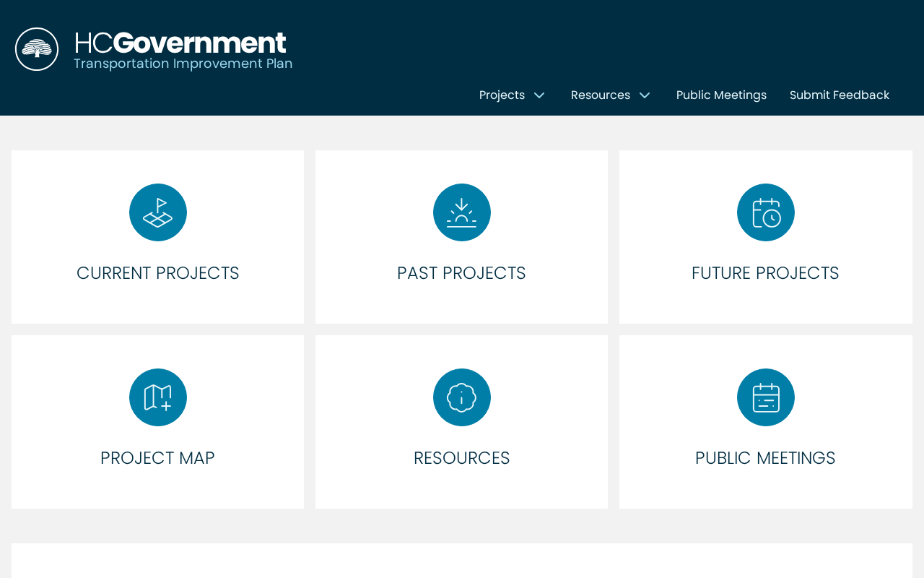Click the Current Projects flag icon
Screen dimensions: 924x578
[158, 212]
